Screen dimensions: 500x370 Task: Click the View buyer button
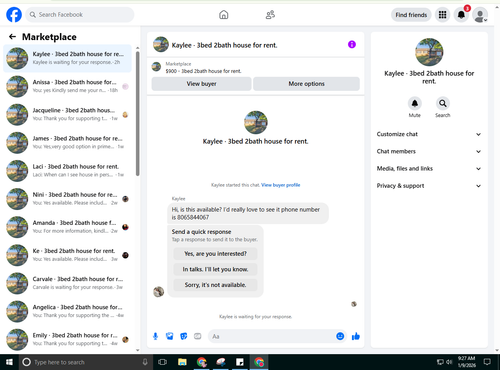pyautogui.click(x=201, y=84)
